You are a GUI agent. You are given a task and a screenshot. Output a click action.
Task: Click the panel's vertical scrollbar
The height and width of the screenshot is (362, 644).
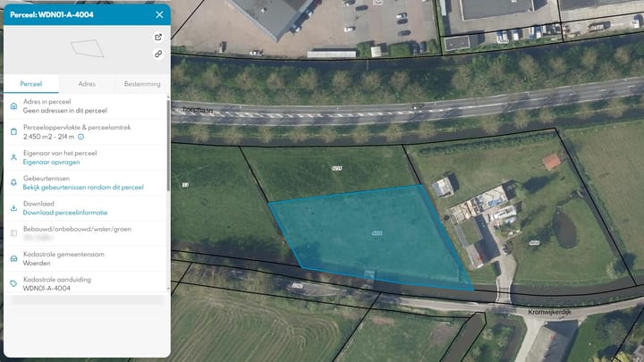coord(167,143)
